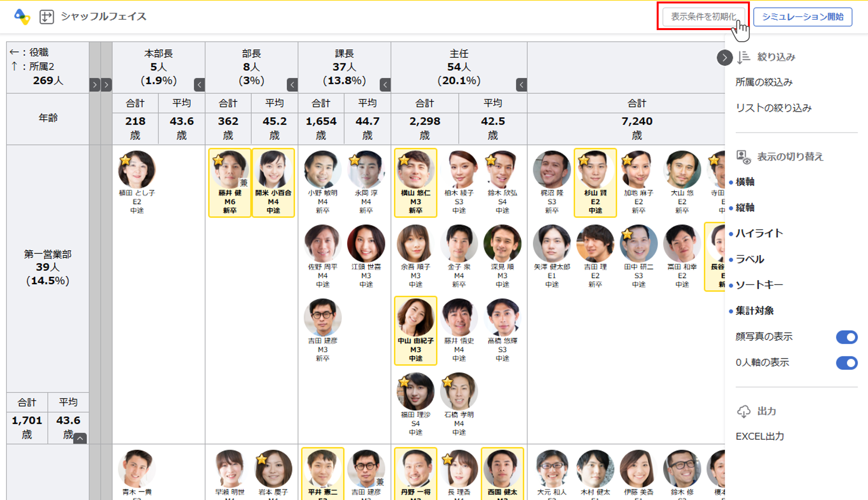Collapse the 本部長 column arrow

tap(199, 85)
